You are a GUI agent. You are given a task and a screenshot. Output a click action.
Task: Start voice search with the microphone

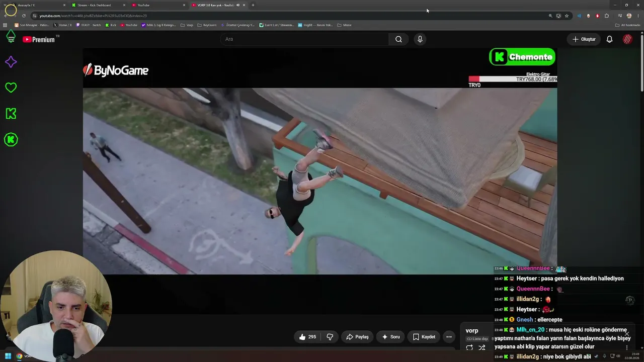420,39
